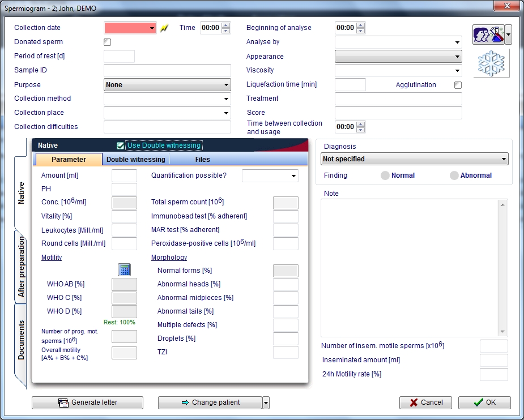Select the After preparation vertical tab
This screenshot has width=524, height=420.
(x=21, y=267)
